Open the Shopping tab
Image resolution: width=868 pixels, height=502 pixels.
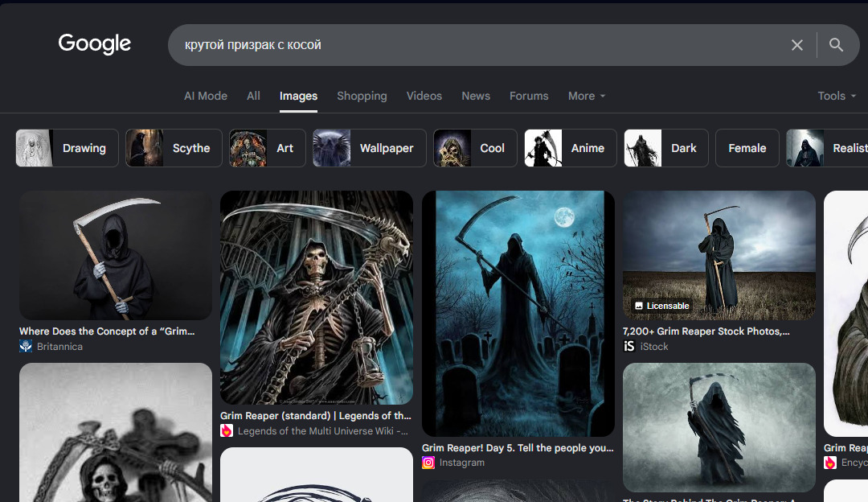point(362,96)
